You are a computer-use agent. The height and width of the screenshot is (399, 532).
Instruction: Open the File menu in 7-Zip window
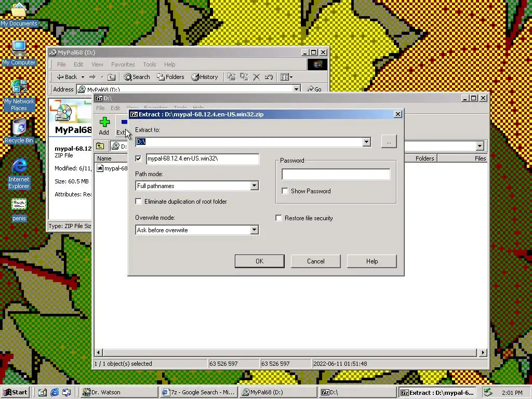[100, 108]
